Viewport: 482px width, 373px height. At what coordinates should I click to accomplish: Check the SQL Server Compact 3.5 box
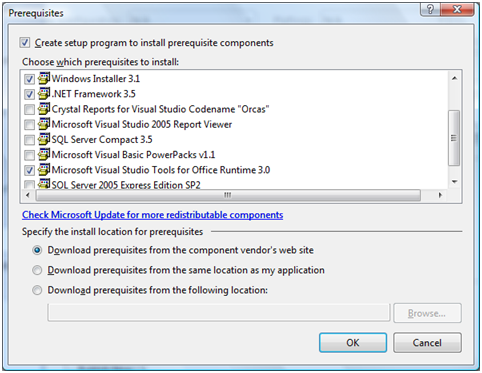coord(30,140)
